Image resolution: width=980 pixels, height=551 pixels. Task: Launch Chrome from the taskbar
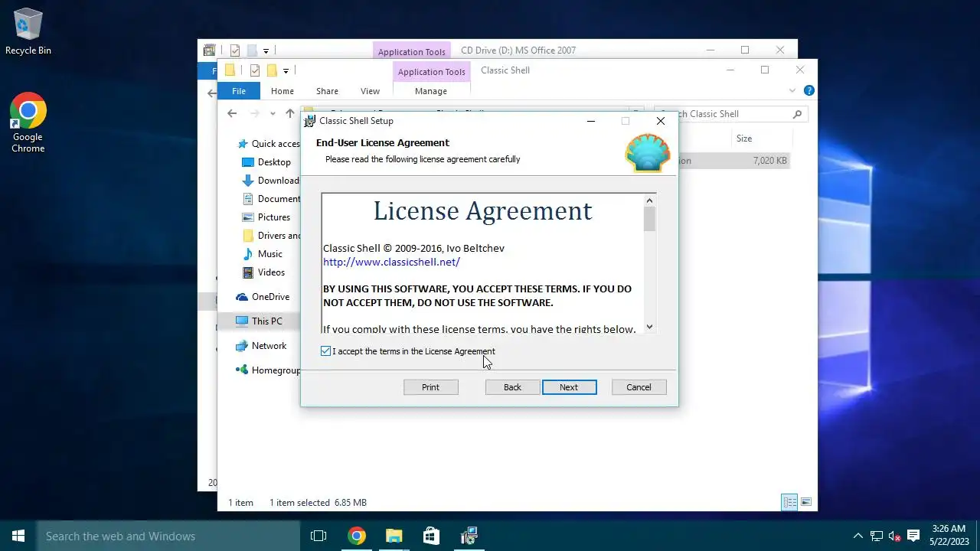tap(356, 536)
